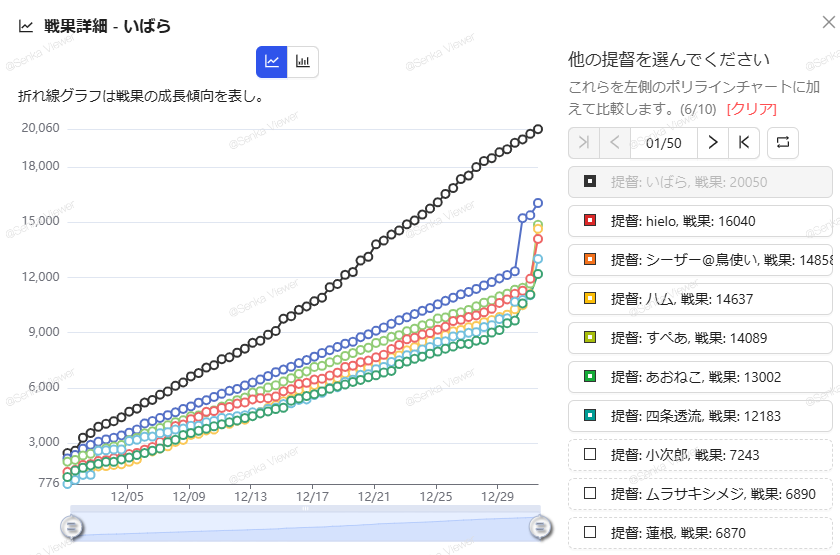Click the 20,060 y-axis label

(x=41, y=128)
